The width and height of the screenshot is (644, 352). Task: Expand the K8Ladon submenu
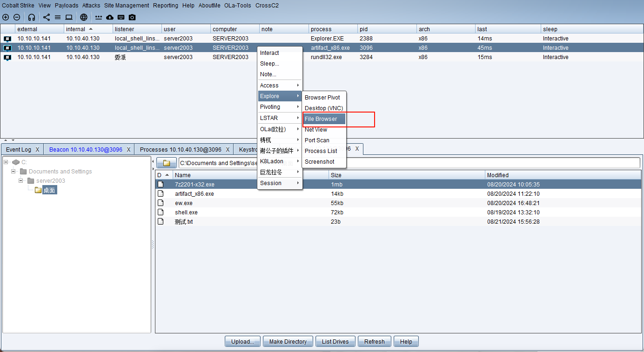pos(280,161)
